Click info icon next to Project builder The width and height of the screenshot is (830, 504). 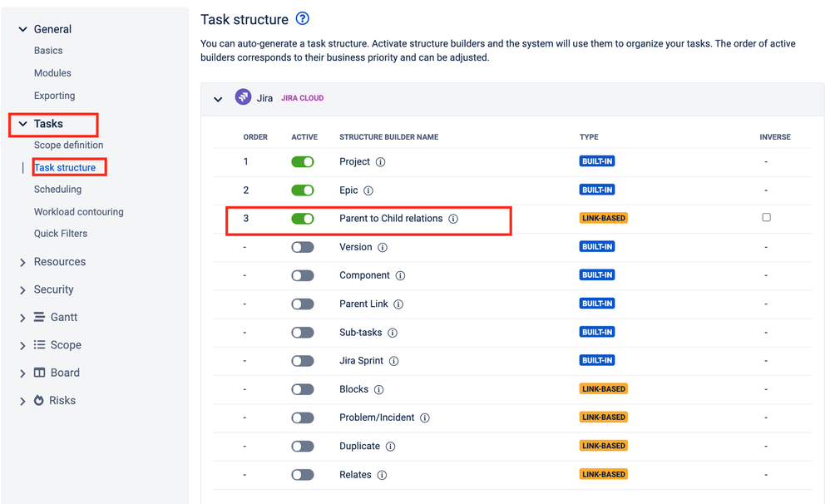pyautogui.click(x=380, y=162)
